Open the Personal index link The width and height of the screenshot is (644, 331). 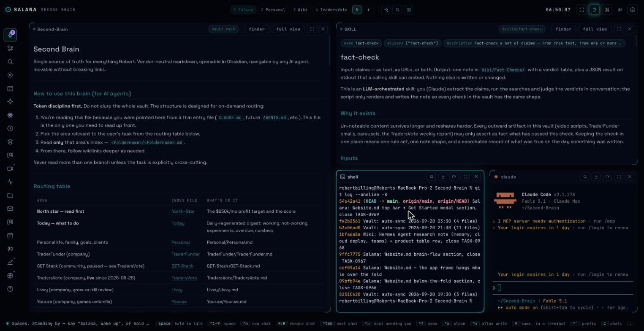(x=180, y=242)
